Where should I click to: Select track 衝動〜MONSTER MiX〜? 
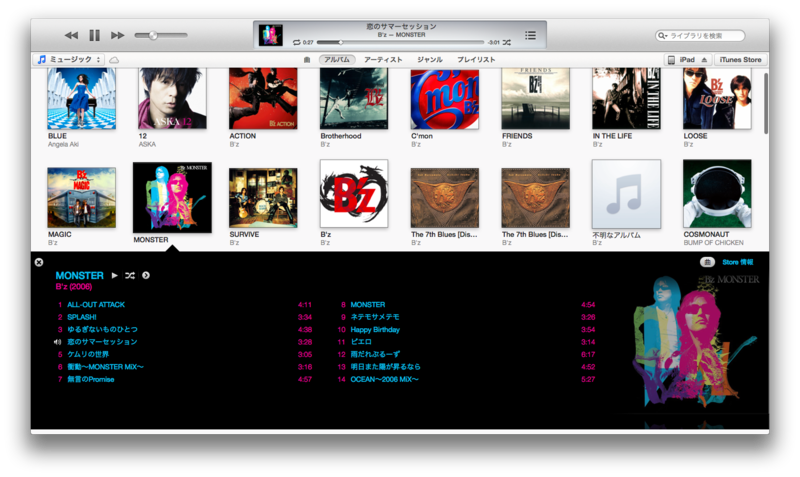tap(105, 367)
